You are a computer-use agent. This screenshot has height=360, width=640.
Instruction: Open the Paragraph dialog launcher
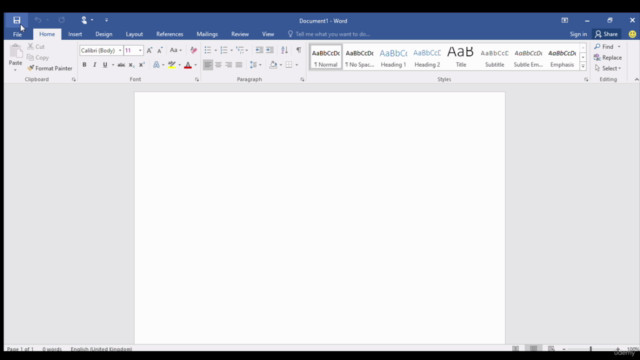click(302, 80)
